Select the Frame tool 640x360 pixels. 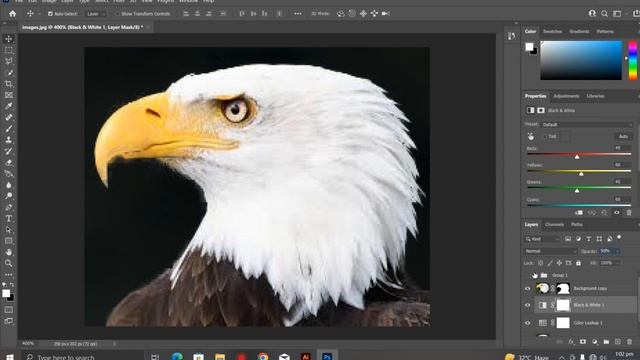click(x=9, y=95)
